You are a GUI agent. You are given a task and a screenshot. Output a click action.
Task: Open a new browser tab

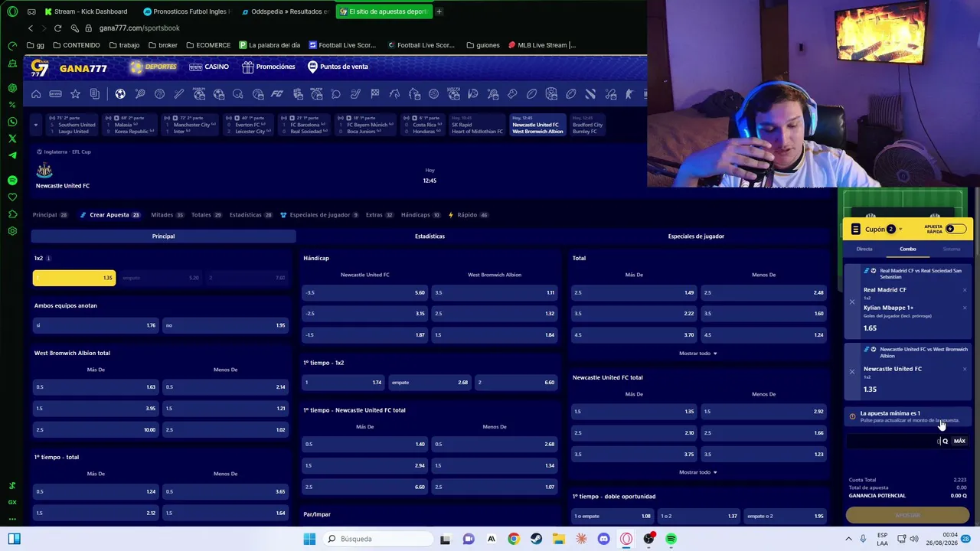pyautogui.click(x=439, y=11)
